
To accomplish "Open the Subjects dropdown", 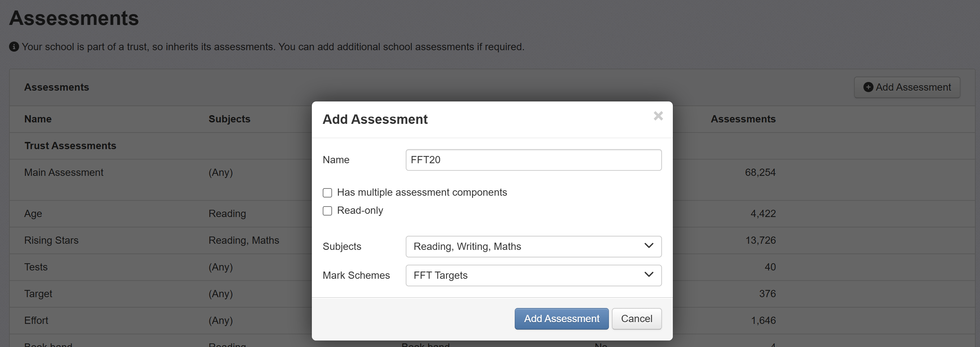I will (533, 247).
